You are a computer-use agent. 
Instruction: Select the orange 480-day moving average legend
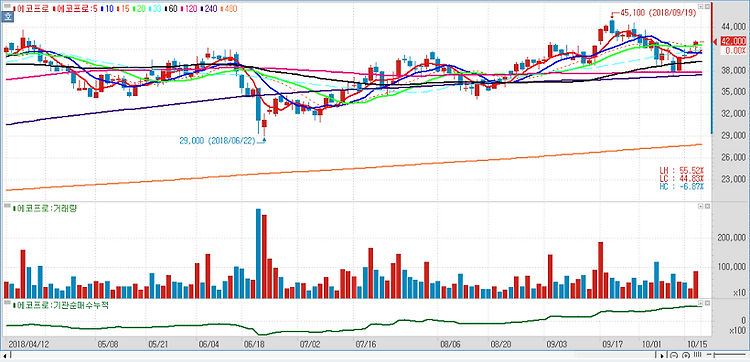tap(229, 9)
